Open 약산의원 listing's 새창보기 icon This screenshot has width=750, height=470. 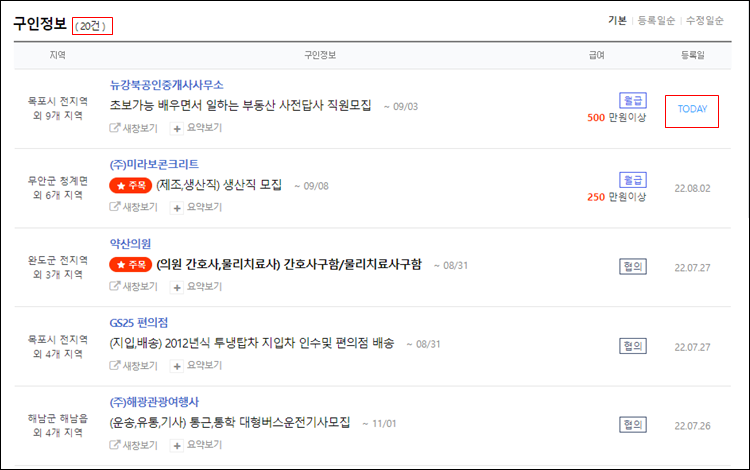point(114,286)
